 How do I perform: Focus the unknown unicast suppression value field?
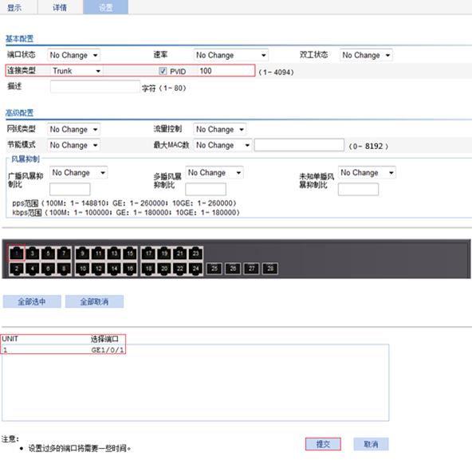coord(358,190)
